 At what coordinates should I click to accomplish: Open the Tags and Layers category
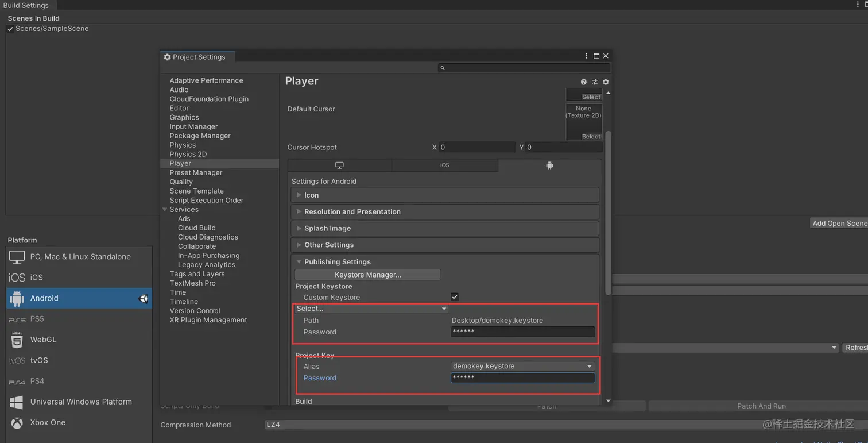pyautogui.click(x=197, y=274)
